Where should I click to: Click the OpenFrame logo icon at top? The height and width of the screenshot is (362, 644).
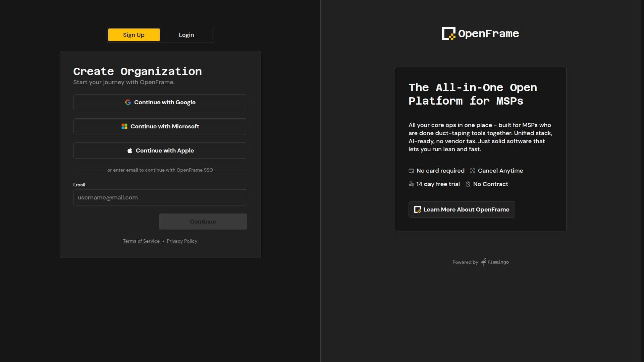pos(449,34)
